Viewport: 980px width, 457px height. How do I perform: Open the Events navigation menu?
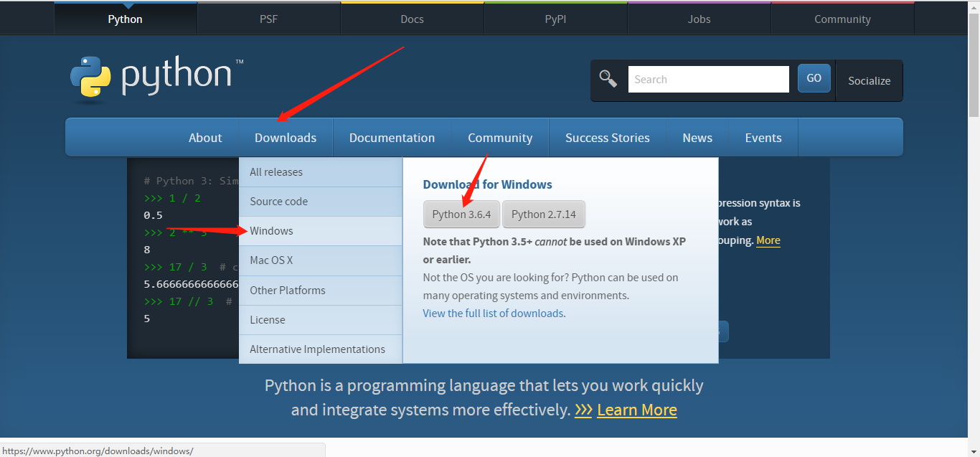[763, 138]
